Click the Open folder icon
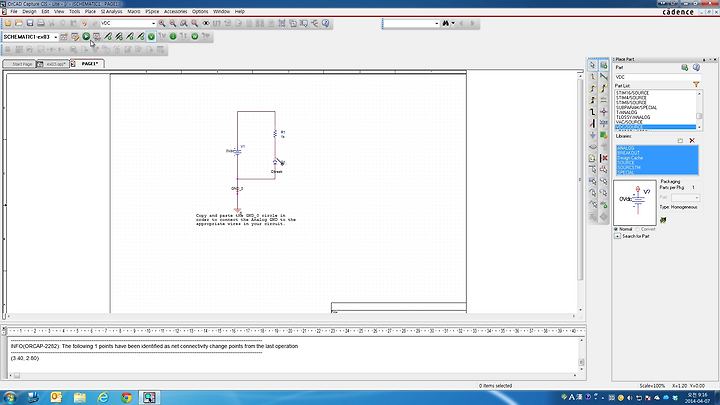Screen dimensions: 720x405 point(19,23)
